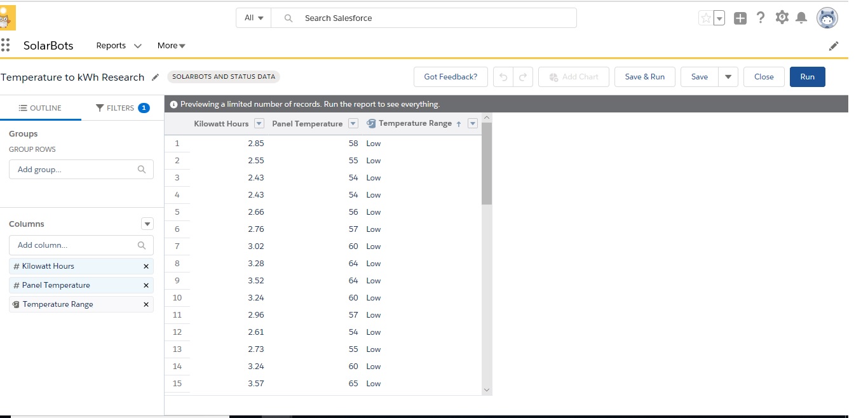The image size is (868, 418).
Task: Remove the Temperature Range column
Action: pyautogui.click(x=146, y=305)
